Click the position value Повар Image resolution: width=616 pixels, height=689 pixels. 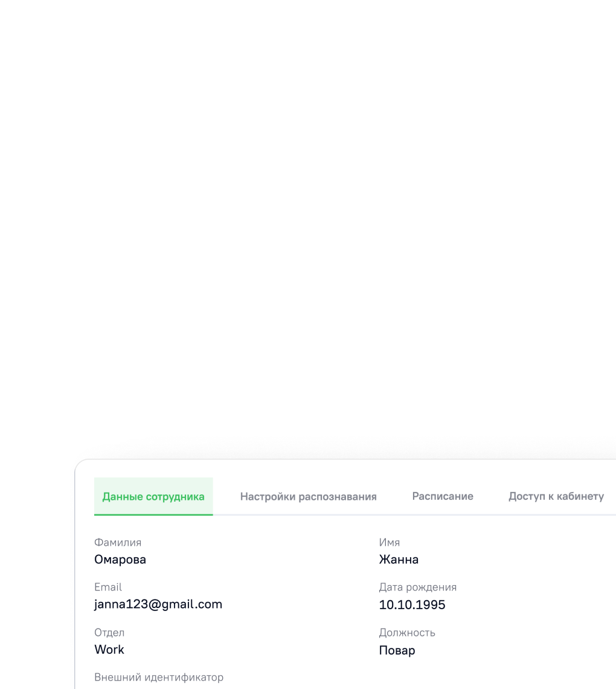pos(397,650)
